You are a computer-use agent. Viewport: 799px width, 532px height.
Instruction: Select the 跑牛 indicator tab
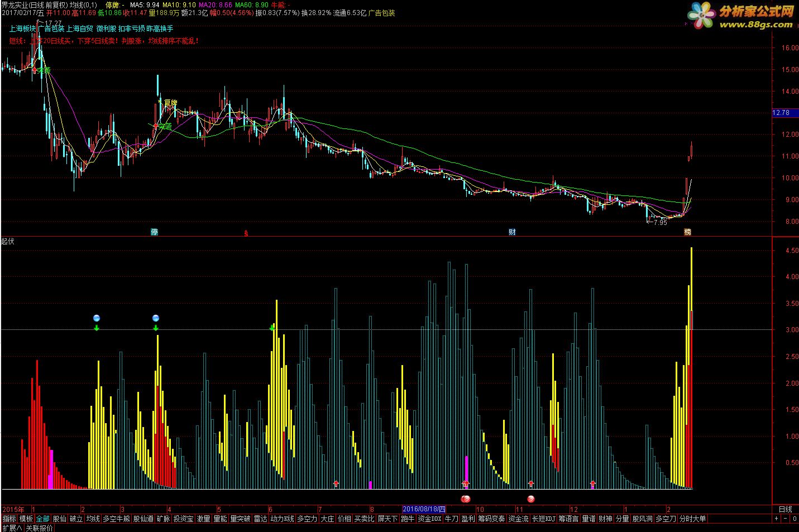pos(408,519)
